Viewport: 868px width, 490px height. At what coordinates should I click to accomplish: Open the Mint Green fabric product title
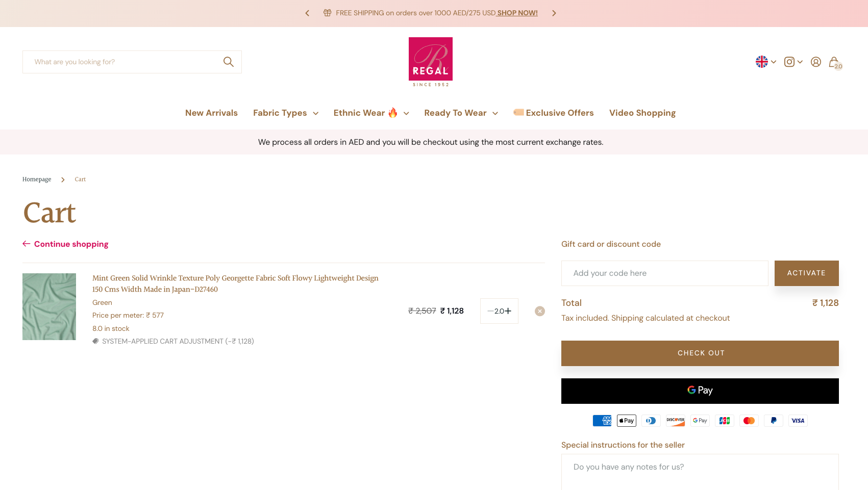coord(235,283)
